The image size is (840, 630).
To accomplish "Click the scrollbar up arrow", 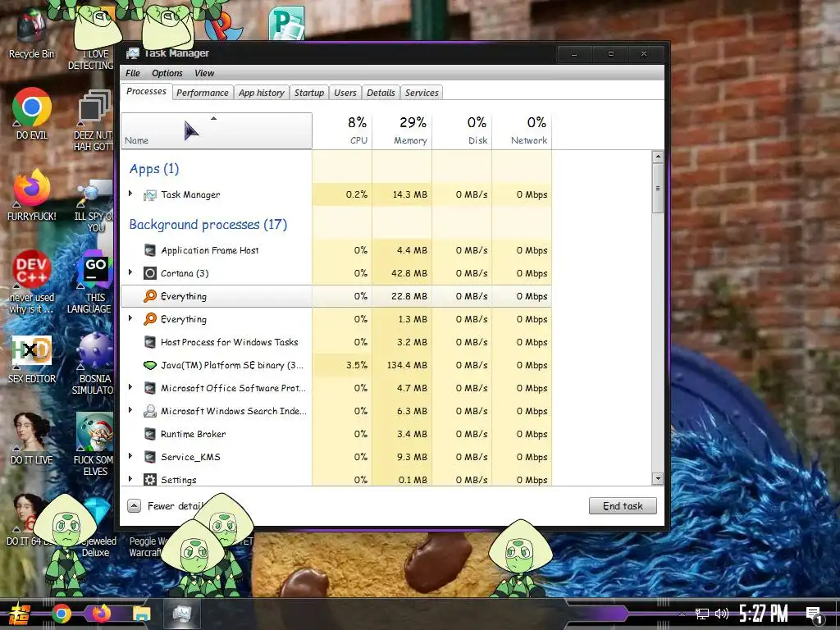I will [658, 157].
